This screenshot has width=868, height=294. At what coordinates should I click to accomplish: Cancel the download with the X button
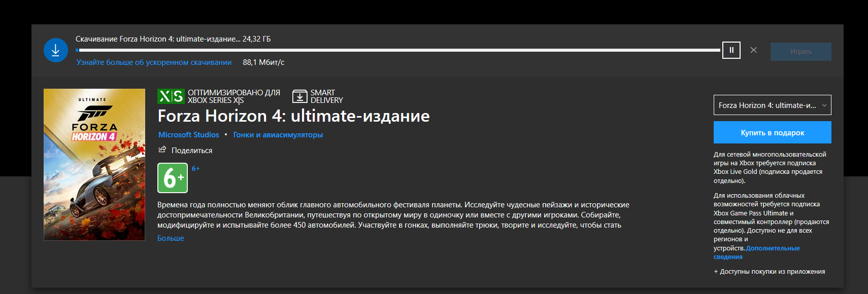pyautogui.click(x=754, y=50)
